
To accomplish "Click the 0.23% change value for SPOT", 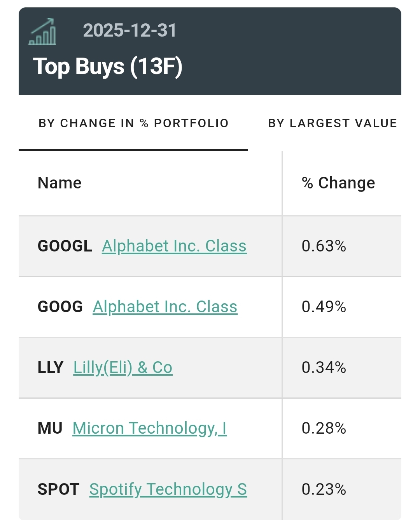I will click(x=324, y=489).
